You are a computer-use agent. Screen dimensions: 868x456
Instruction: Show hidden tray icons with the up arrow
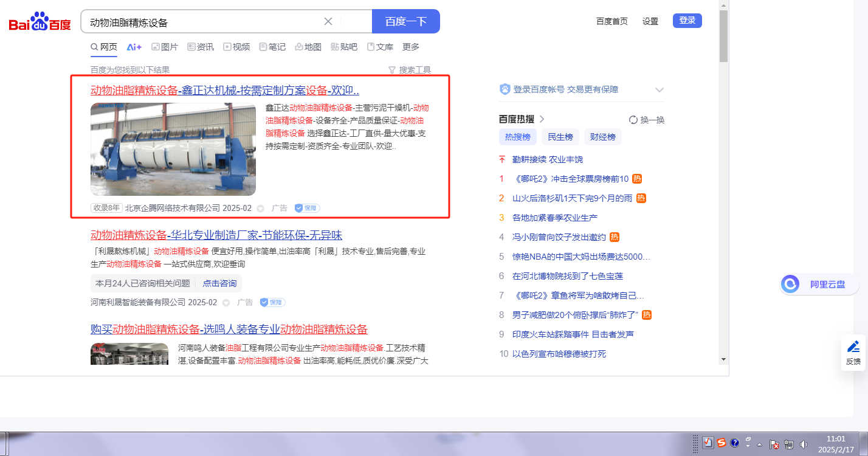tap(759, 444)
